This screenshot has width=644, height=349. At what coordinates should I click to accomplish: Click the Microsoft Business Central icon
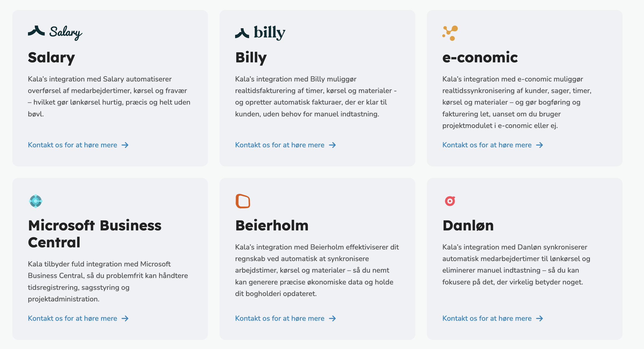point(36,201)
